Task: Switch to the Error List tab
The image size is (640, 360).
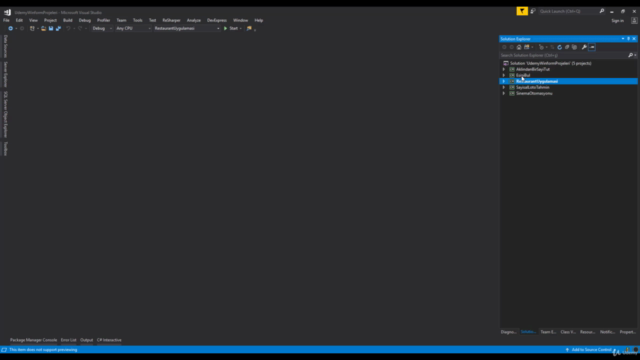Action: point(69,340)
